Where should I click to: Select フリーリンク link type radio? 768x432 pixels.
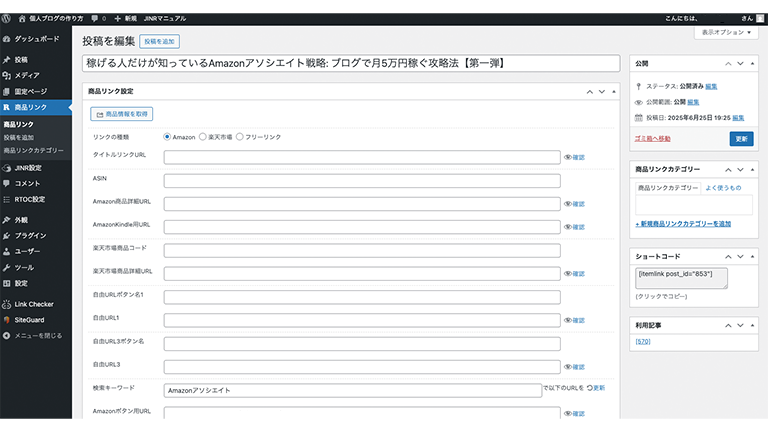[x=240, y=137]
